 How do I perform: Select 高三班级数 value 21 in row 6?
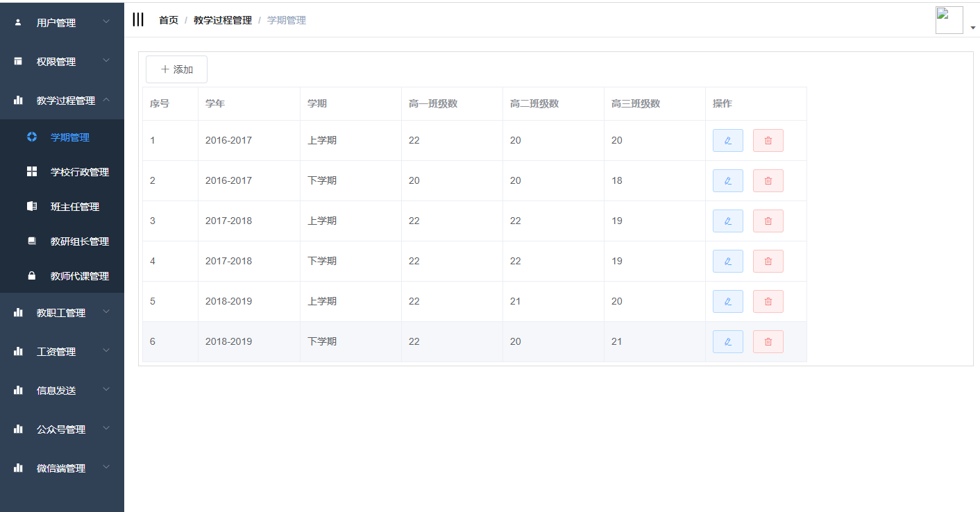[617, 341]
